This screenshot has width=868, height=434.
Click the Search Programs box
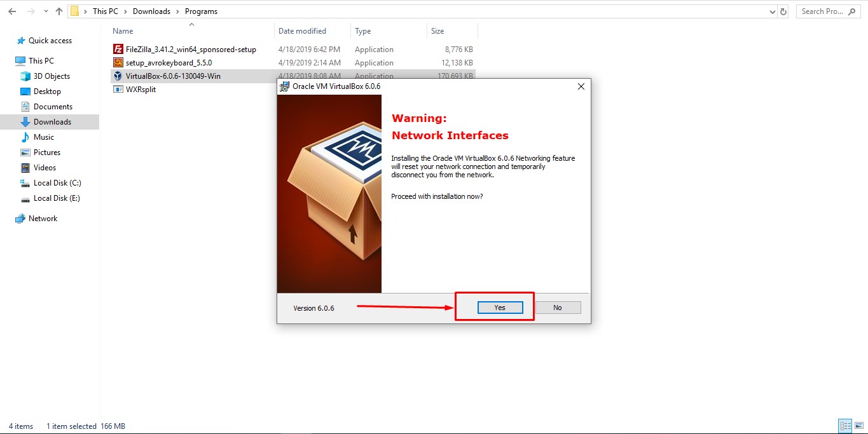(x=829, y=11)
